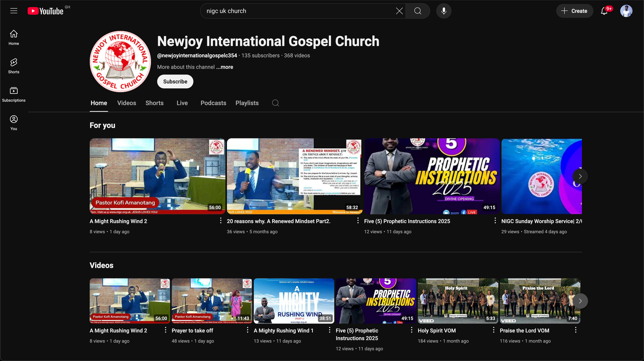This screenshot has width=644, height=361.
Task: Click the 135 subscribers text
Action: click(260, 56)
